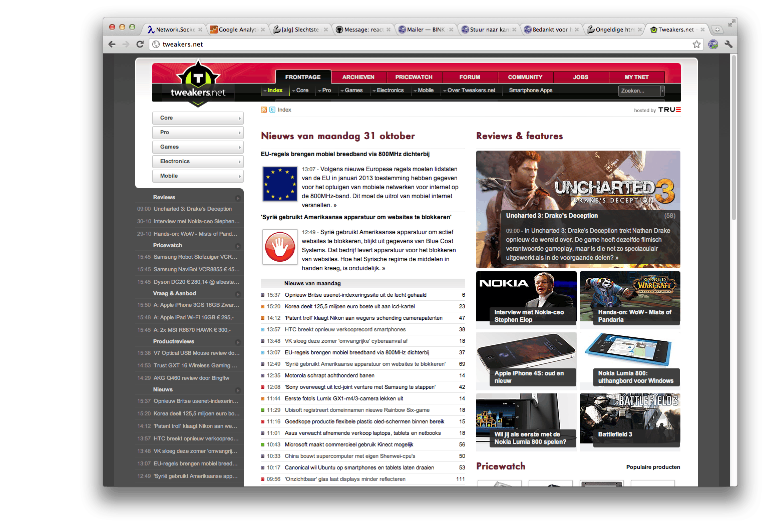Click the browser forward arrow
This screenshot has height=532, width=766.
click(x=126, y=44)
